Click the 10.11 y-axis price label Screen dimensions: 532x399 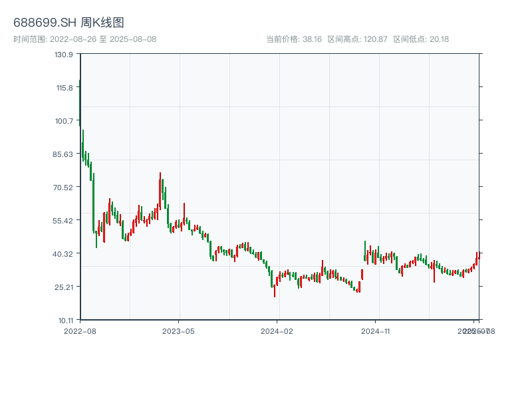tap(64, 320)
